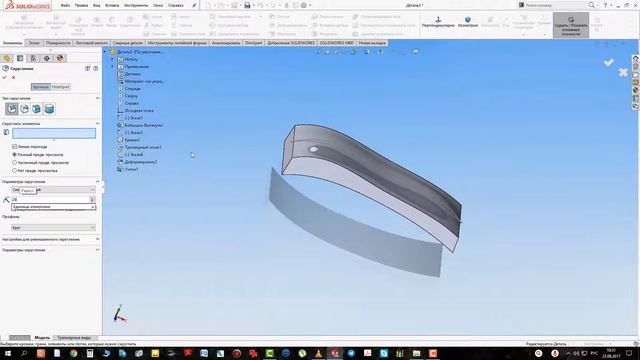Viewport: 640px width, 360px height.
Task: Open the ConfigurationManager tab icon
Action: (33, 58)
